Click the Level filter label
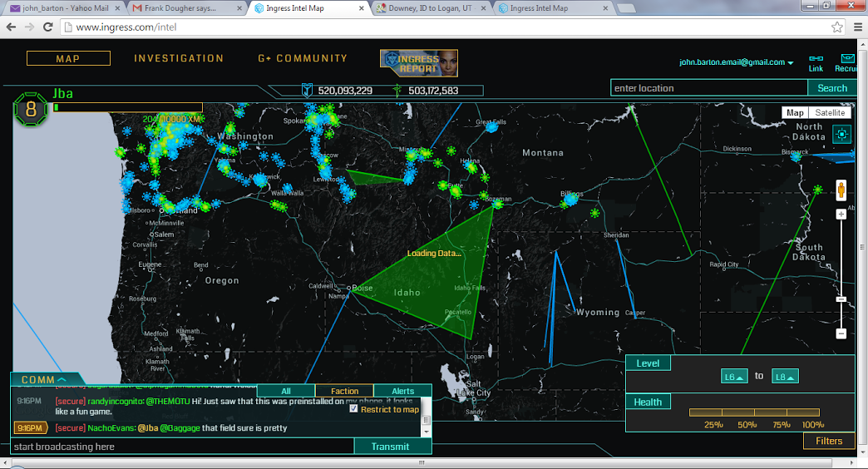This screenshot has height=469, width=868. point(648,363)
